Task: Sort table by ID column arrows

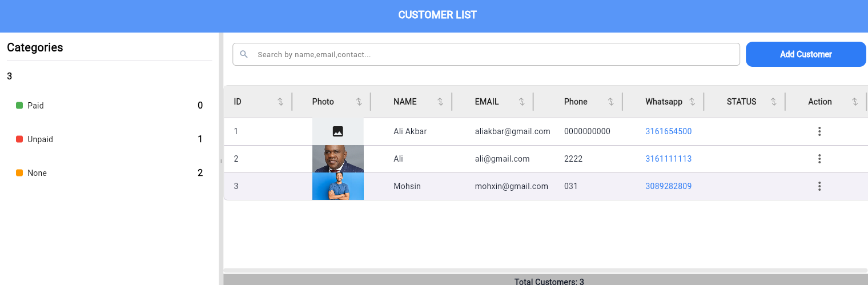Action: click(x=280, y=102)
